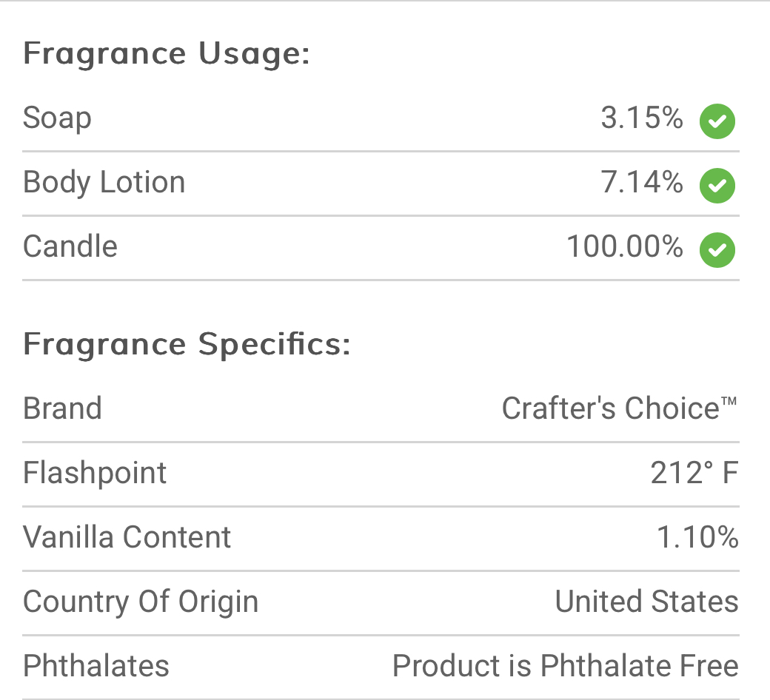770x700 pixels.
Task: Click the green checkmark beside Body Lotion
Action: click(x=717, y=186)
